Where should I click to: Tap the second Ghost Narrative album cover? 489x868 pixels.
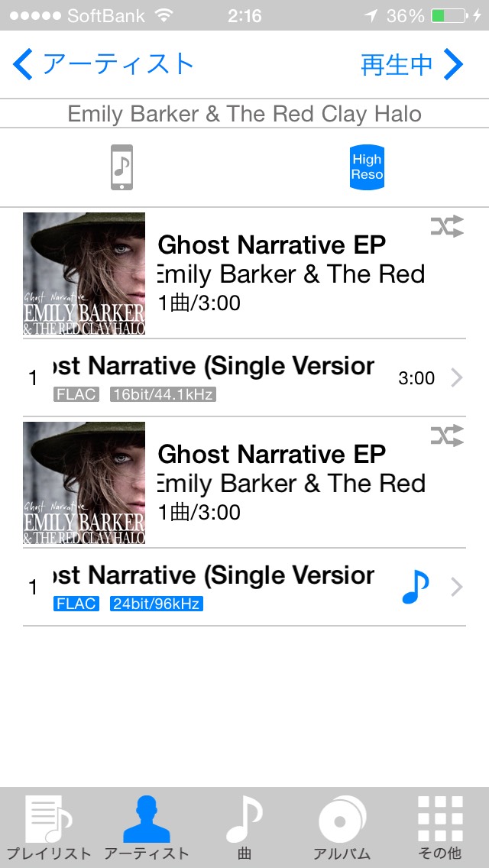tap(84, 483)
